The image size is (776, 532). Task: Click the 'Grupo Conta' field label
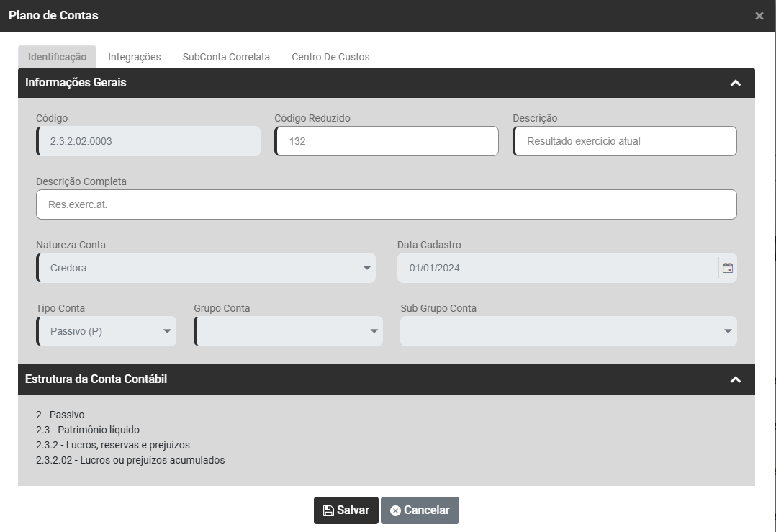click(x=222, y=308)
